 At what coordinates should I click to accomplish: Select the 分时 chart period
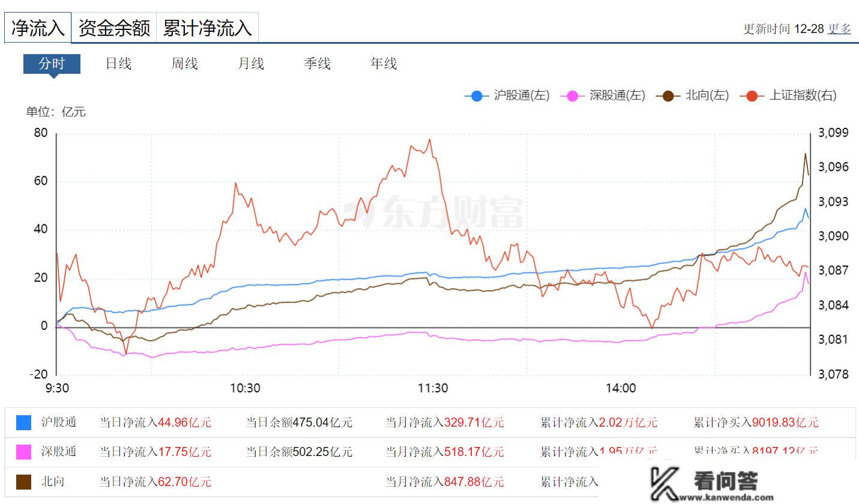coord(52,64)
